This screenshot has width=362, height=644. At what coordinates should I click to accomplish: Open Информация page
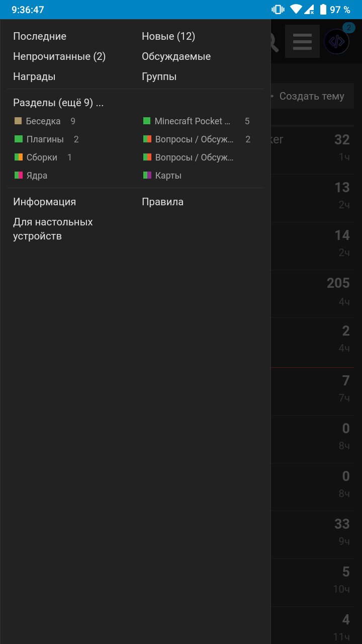tap(44, 202)
